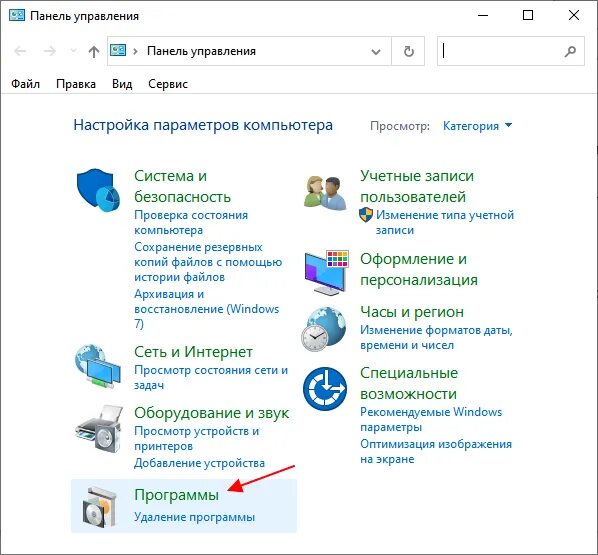
Task: Minimize the Control Panel window
Action: coord(483,15)
